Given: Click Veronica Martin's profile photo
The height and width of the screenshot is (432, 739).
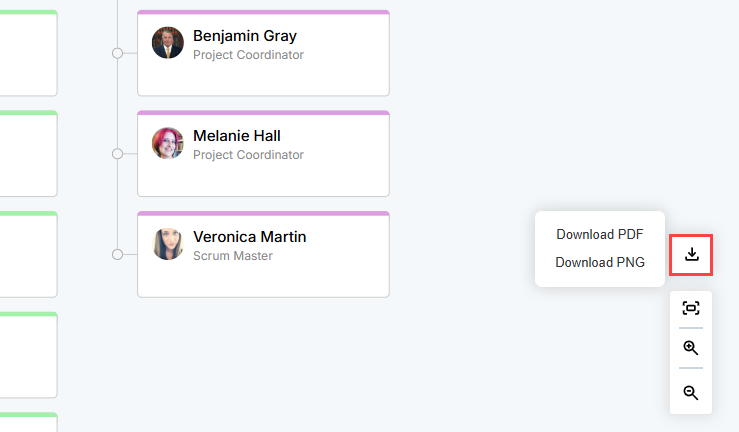Looking at the screenshot, I should [168, 244].
